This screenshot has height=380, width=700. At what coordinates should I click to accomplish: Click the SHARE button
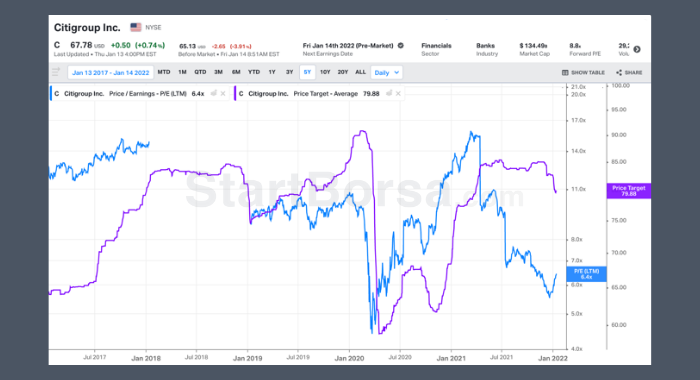[x=629, y=72]
